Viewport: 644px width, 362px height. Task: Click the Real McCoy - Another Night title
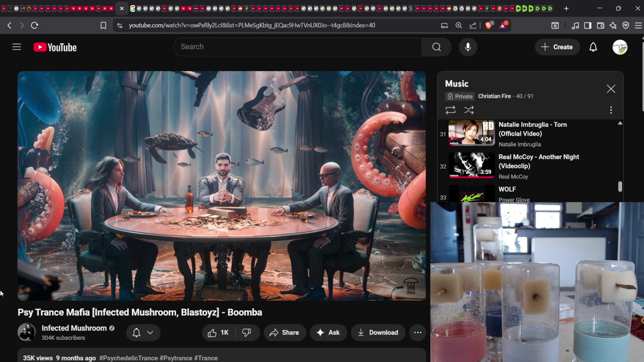point(539,161)
